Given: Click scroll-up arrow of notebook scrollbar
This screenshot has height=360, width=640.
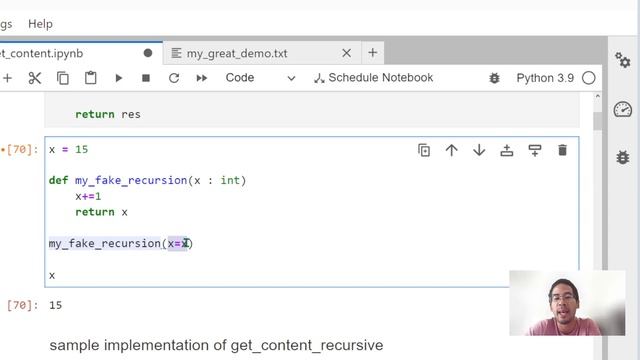Looking at the screenshot, I should 598,96.
